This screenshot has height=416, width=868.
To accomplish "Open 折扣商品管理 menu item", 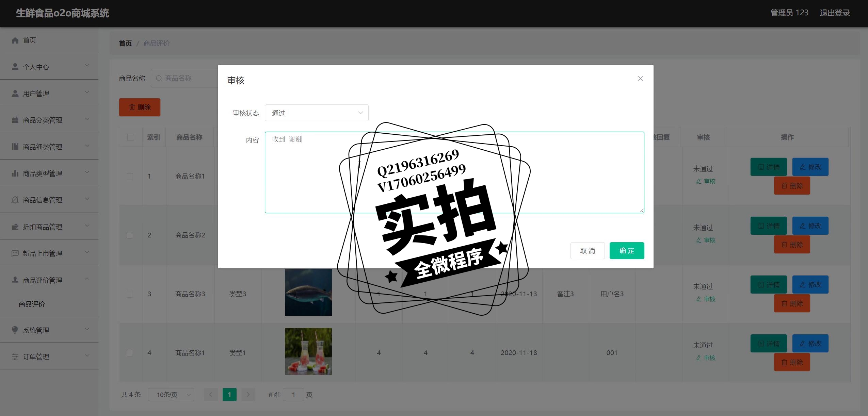I will [x=49, y=227].
